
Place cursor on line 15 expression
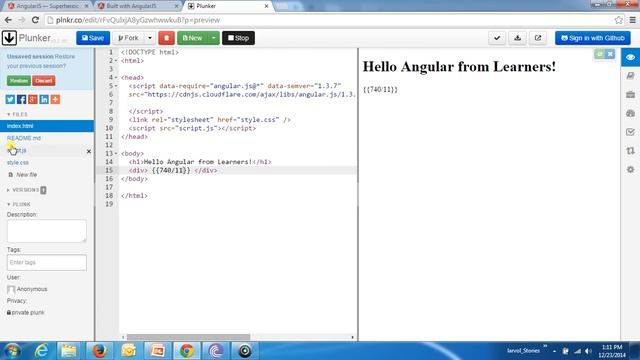171,171
